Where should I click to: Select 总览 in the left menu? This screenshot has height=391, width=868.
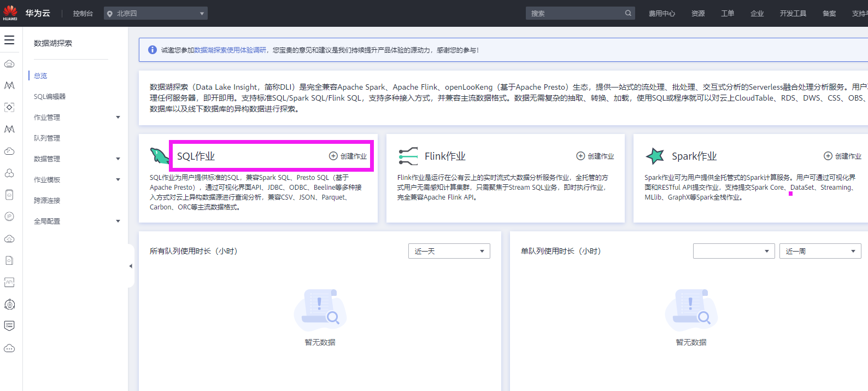click(40, 75)
